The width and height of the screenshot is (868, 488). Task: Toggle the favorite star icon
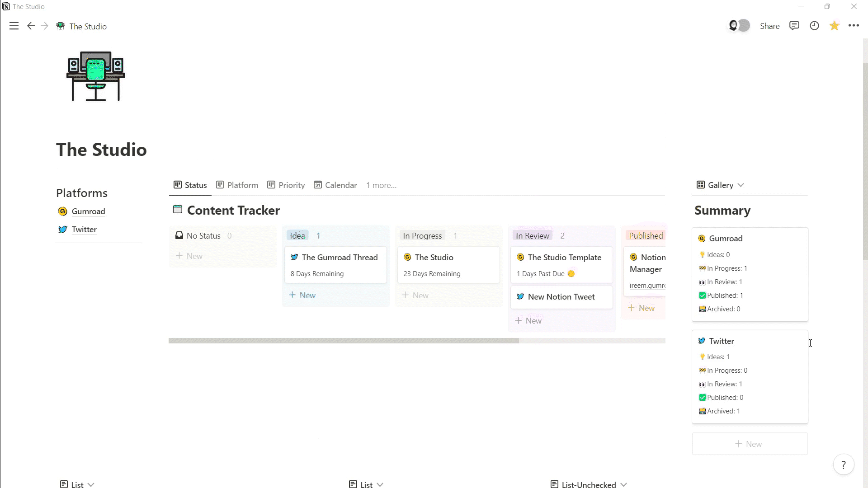click(834, 26)
